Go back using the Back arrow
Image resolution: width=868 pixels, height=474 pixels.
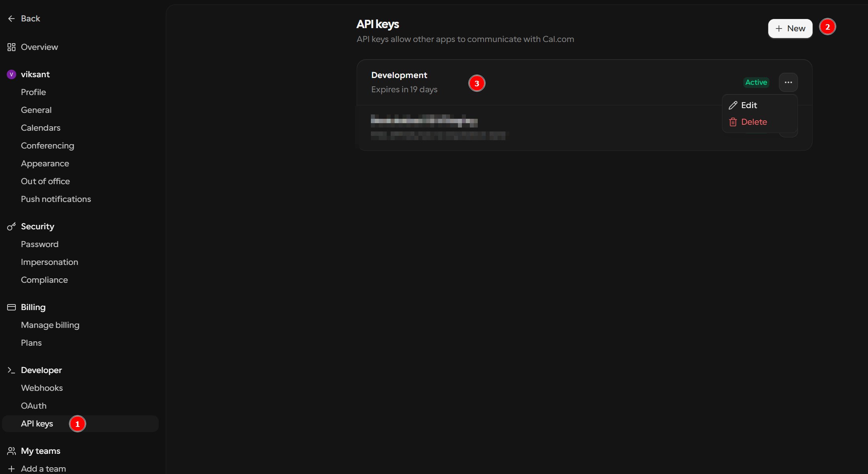11,19
